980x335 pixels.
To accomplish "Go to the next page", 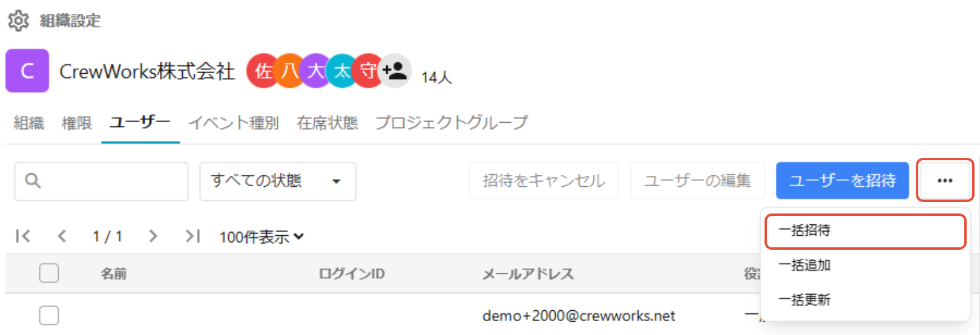I will [x=153, y=236].
